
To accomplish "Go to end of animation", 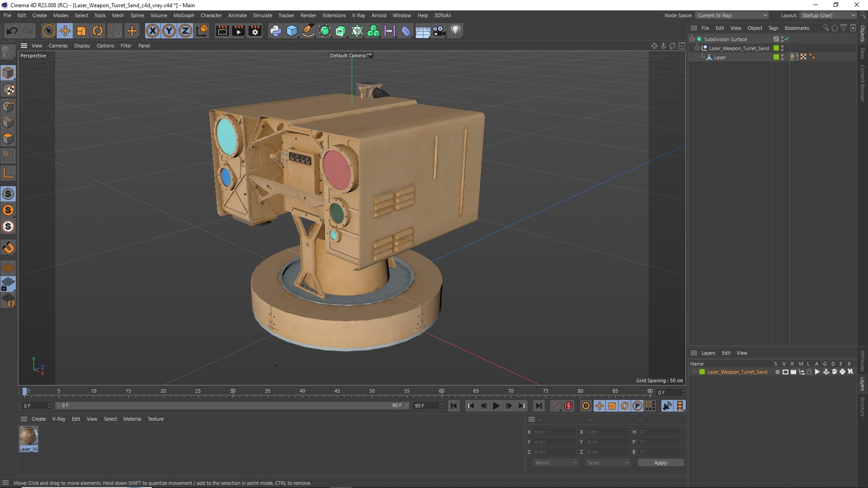I will (538, 406).
